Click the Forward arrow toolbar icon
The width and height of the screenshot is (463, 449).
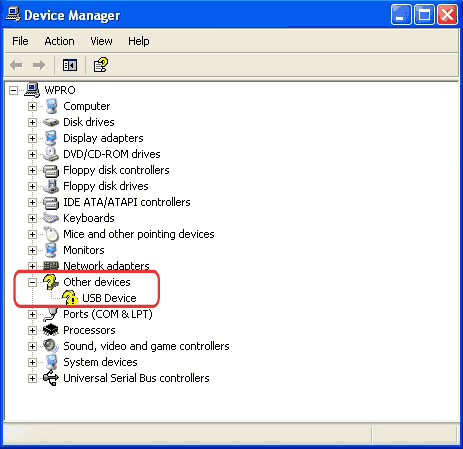pyautogui.click(x=39, y=65)
